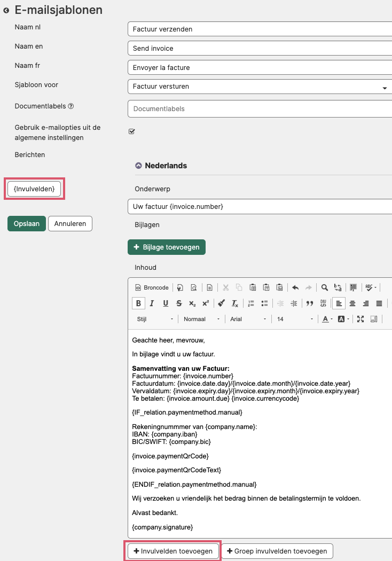
Task: Click Groep invulvelden toevoegen button
Action: pos(277,551)
